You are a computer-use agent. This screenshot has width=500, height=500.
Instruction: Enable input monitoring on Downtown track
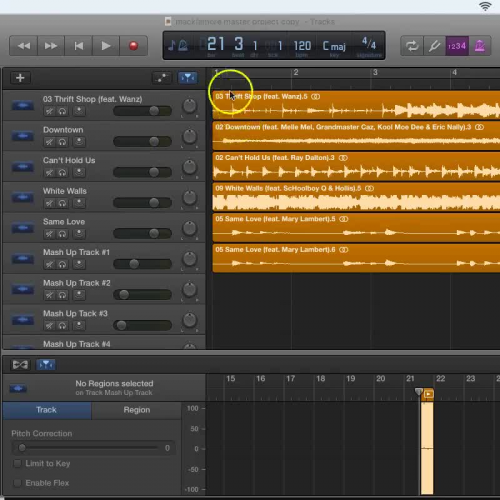click(79, 142)
